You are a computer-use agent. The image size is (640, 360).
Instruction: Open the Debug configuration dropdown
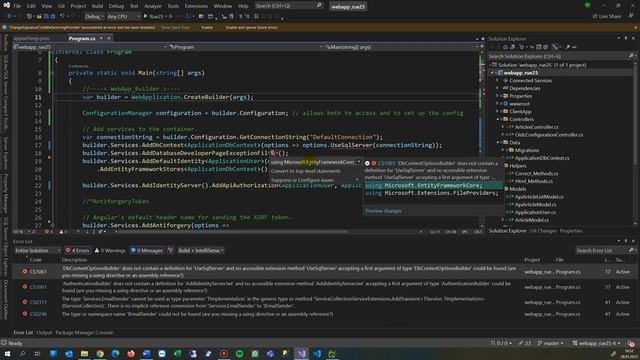coord(94,16)
